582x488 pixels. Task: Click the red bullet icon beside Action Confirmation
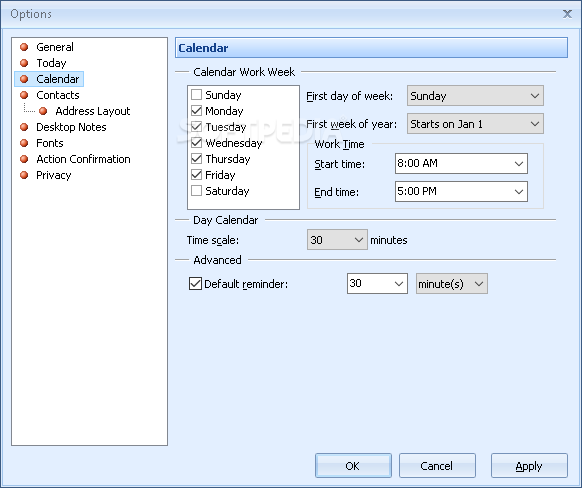pos(24,159)
